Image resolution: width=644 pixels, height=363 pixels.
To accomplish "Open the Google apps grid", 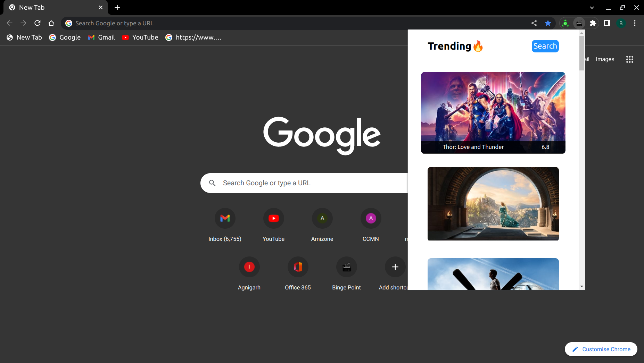I will pyautogui.click(x=629, y=59).
